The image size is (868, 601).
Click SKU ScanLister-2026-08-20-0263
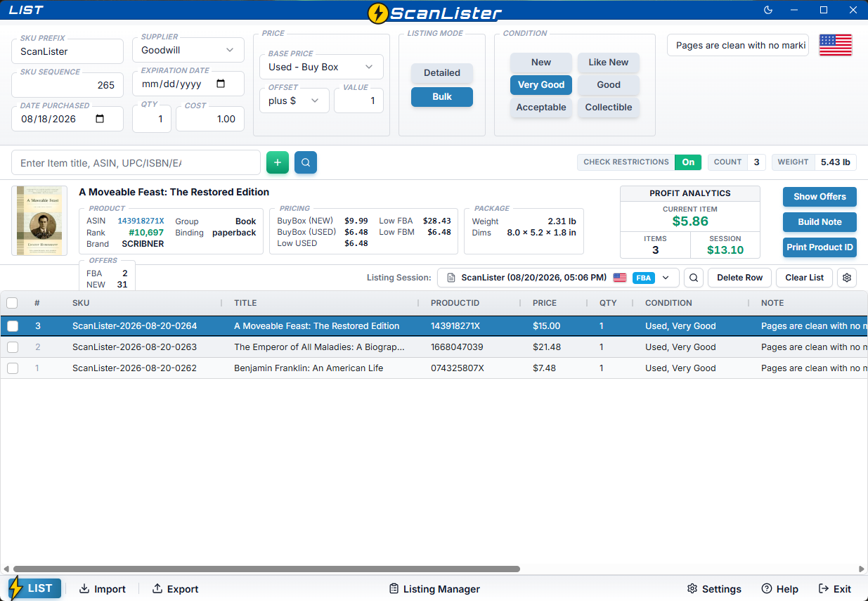(134, 347)
